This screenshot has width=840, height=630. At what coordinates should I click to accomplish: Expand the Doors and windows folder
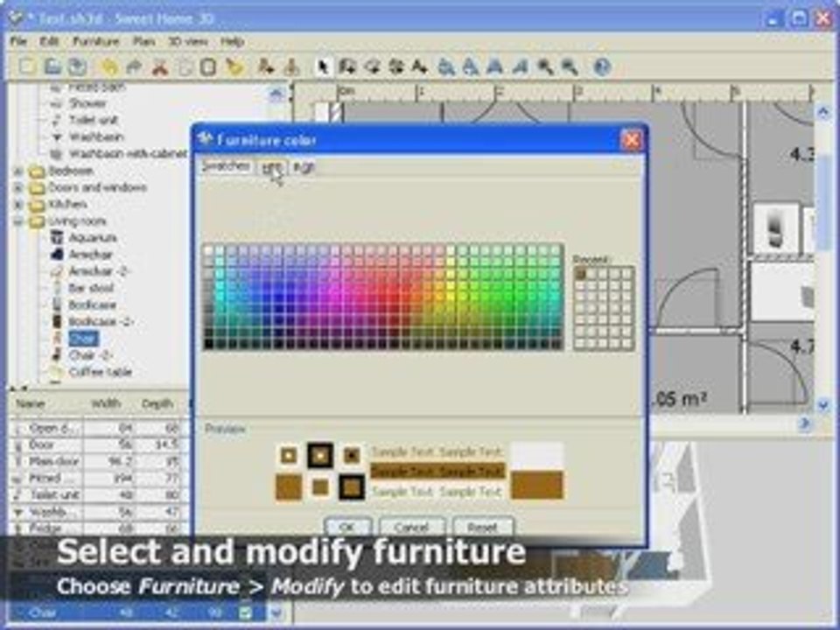click(18, 187)
